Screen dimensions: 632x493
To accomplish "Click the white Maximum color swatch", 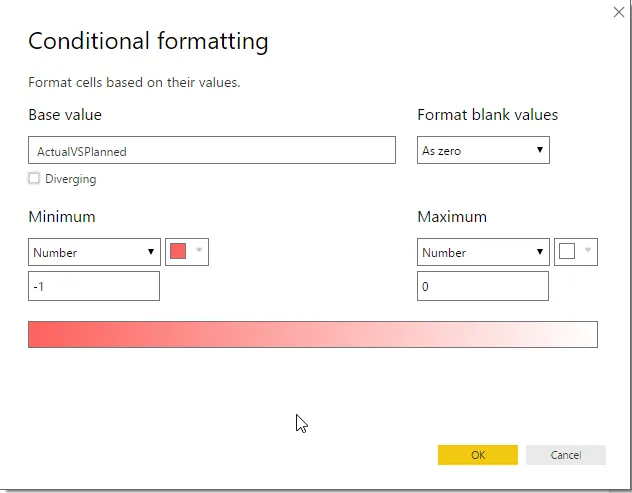I will coord(567,252).
